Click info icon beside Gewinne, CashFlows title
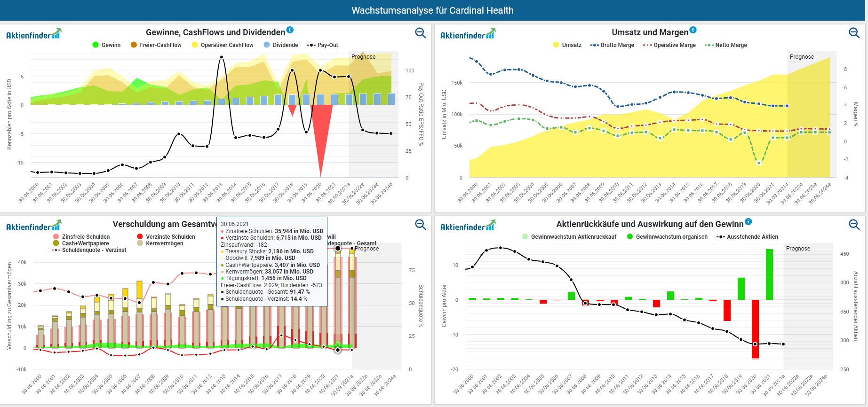Viewport: 868px width, 407px height. 290,30
